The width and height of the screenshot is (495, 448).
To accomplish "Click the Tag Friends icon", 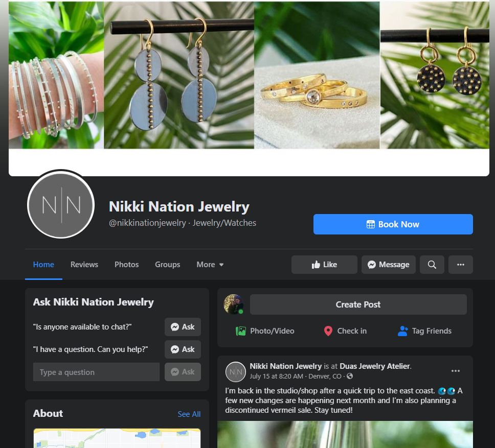I will (402, 331).
